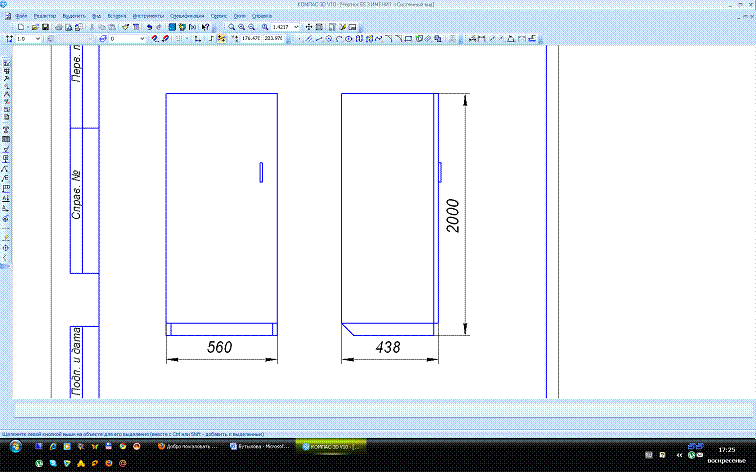Image resolution: width=756 pixels, height=472 pixels.
Task: Open the Файл menu
Action: tap(21, 17)
